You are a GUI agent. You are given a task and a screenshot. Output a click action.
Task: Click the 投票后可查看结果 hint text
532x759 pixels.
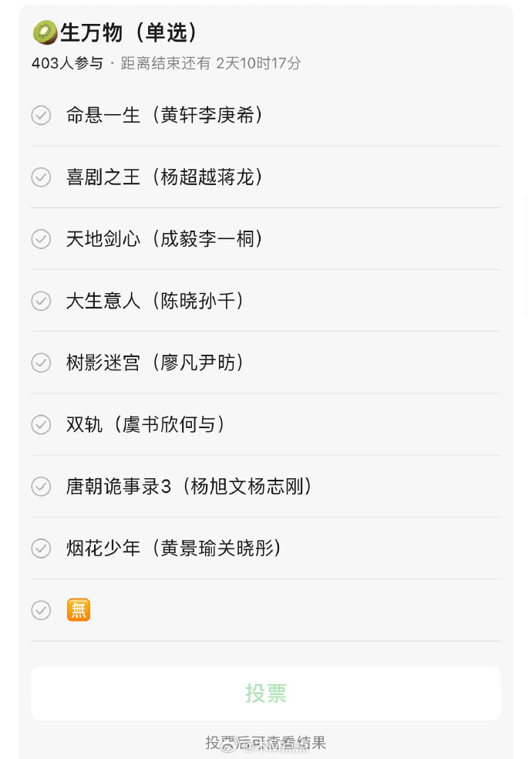tap(265, 743)
